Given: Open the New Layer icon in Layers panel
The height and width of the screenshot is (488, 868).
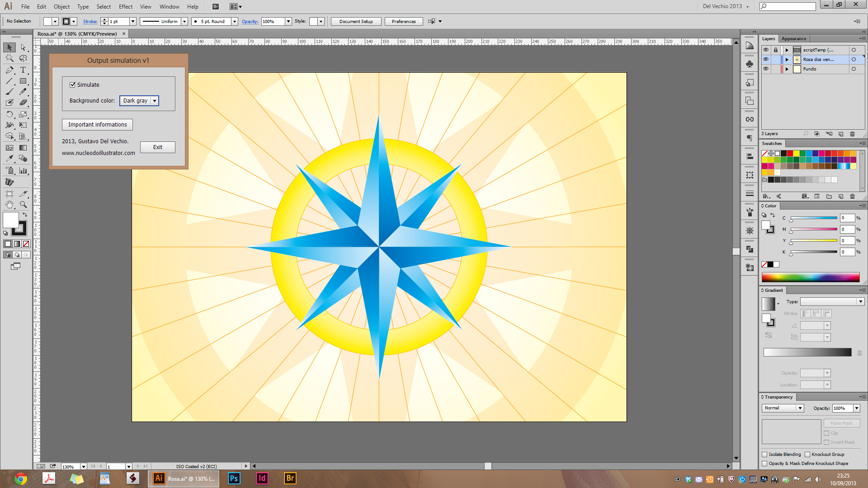Looking at the screenshot, I should pos(841,134).
